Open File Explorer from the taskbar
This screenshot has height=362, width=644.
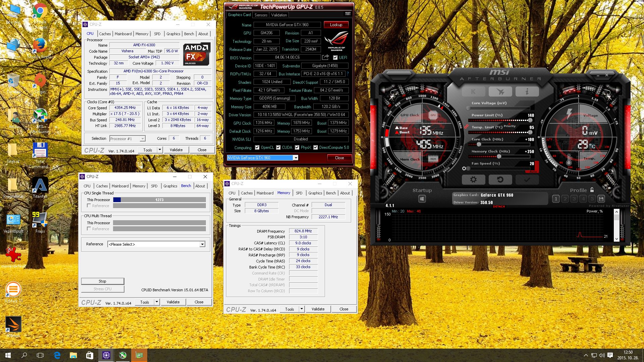(73, 355)
